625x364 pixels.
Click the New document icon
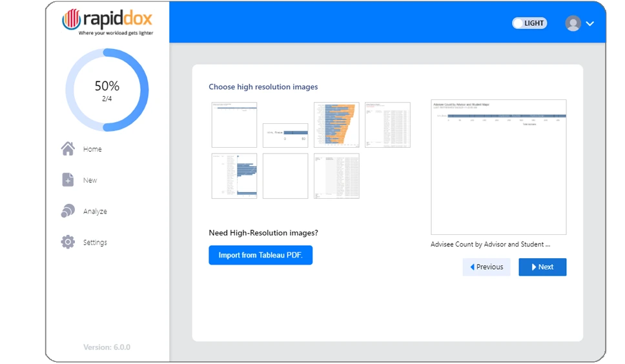(x=68, y=179)
